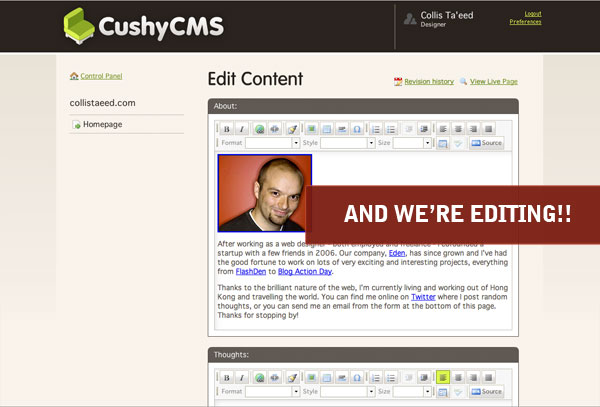Screen dimensions: 600x407
Task: Click the Blog Action Day link
Action: click(305, 272)
